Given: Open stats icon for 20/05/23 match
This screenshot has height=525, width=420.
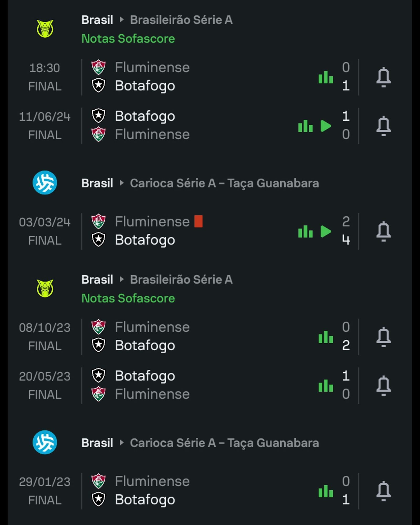Looking at the screenshot, I should 326,386.
